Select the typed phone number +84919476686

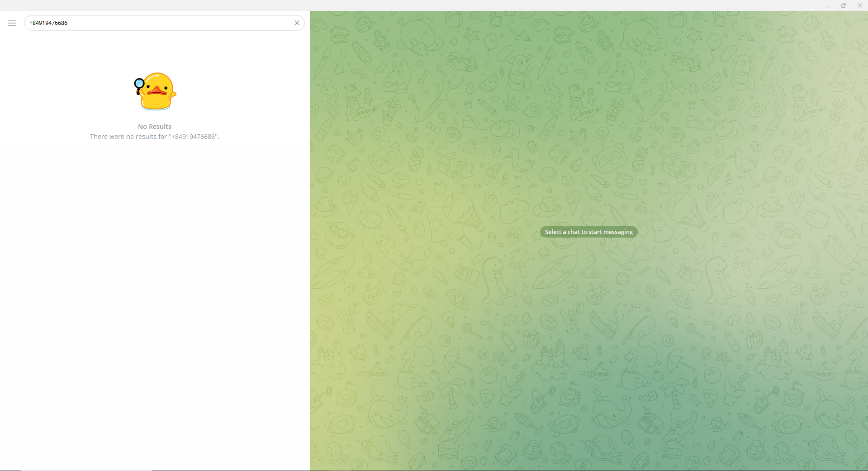[48, 23]
